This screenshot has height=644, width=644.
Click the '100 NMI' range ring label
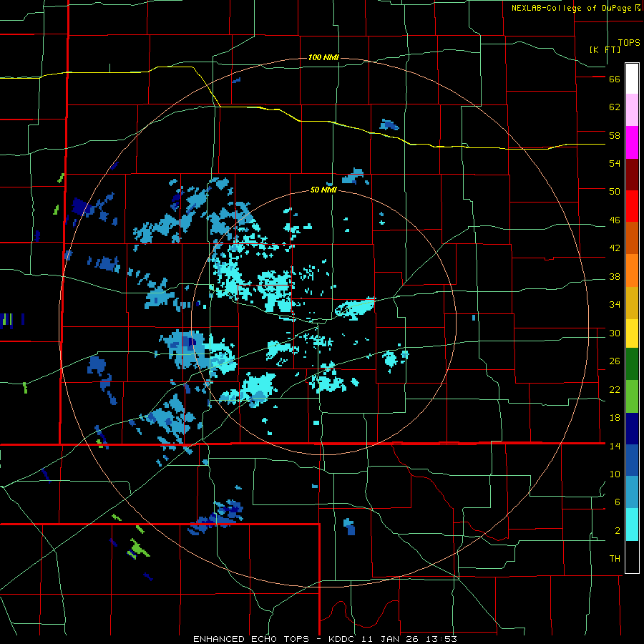pos(323,57)
